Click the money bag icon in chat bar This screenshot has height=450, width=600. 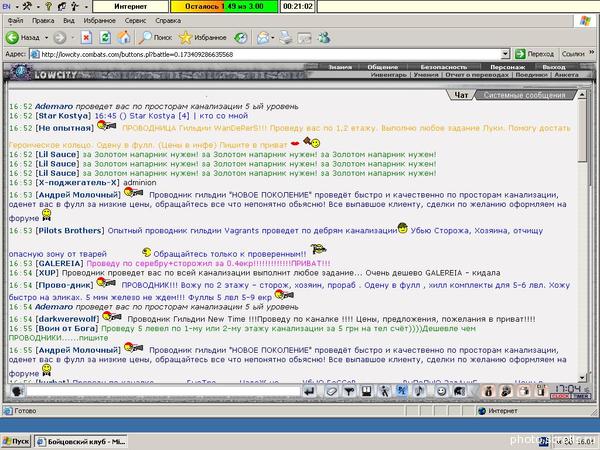tap(489, 391)
